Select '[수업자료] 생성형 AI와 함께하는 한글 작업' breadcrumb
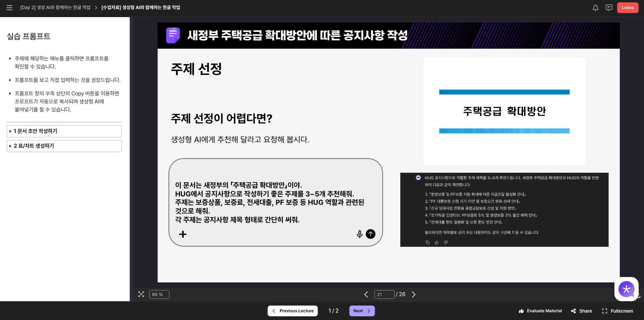 tap(140, 7)
